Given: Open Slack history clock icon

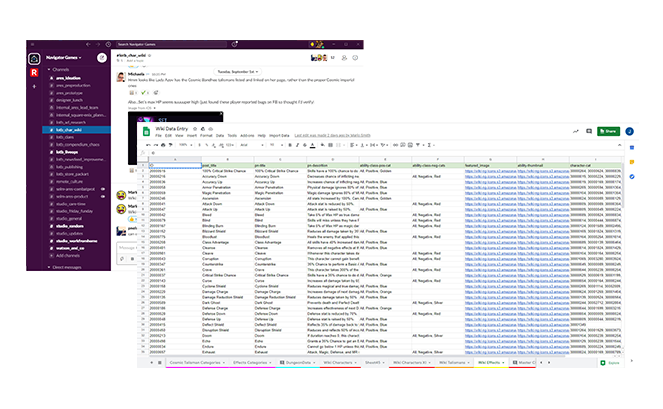Looking at the screenshot, I should tap(109, 44).
